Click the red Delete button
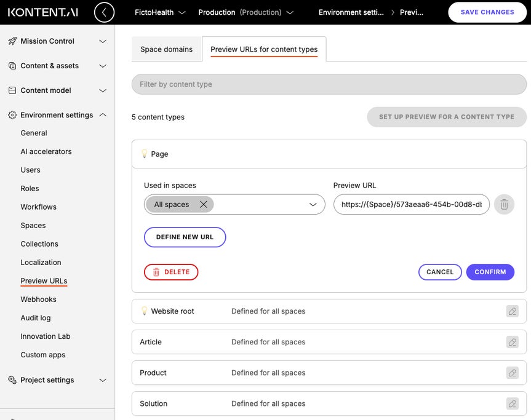The width and height of the screenshot is (531, 420). pos(171,272)
